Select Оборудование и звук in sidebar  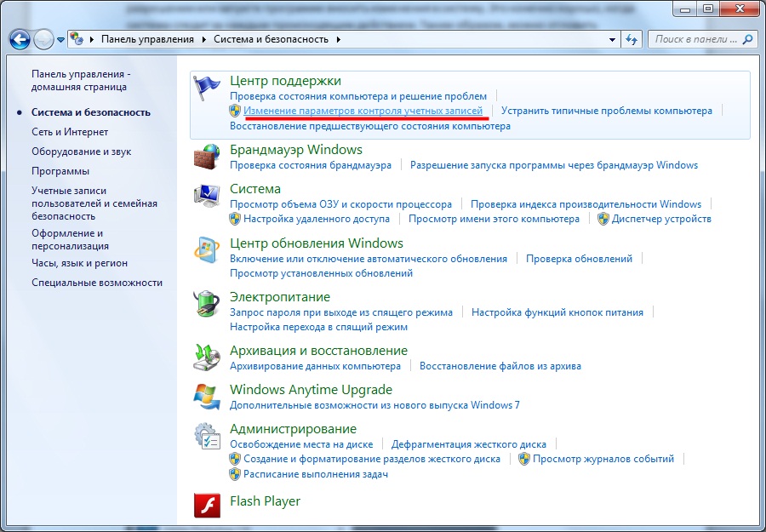[x=82, y=152]
